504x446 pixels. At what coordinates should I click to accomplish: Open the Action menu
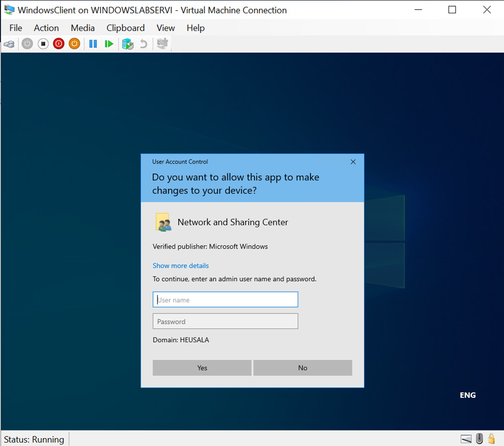point(46,28)
